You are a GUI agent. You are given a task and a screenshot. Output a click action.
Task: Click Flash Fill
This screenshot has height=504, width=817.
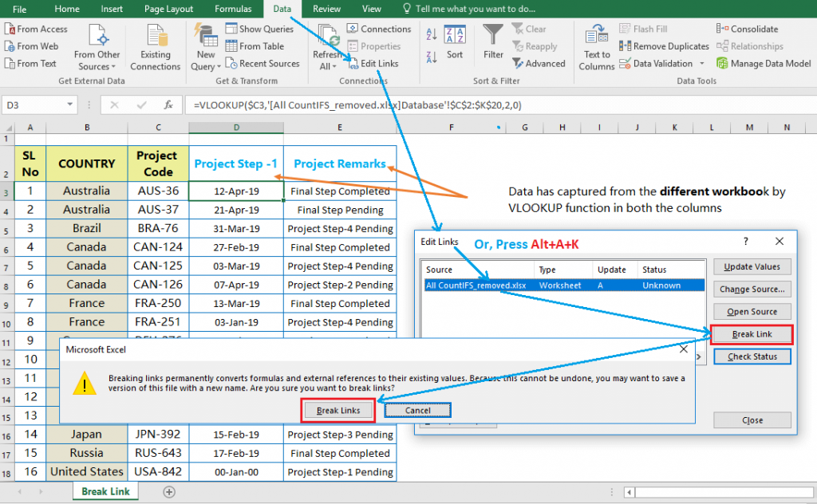[643, 30]
